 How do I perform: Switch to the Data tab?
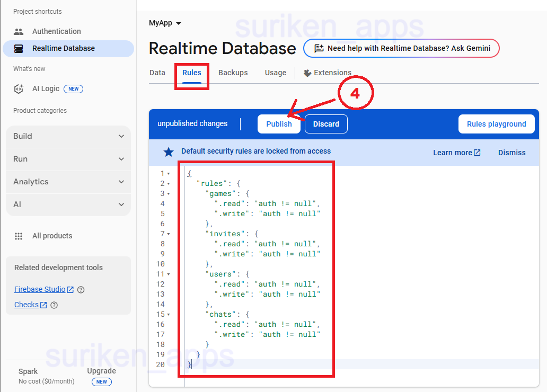[157, 73]
